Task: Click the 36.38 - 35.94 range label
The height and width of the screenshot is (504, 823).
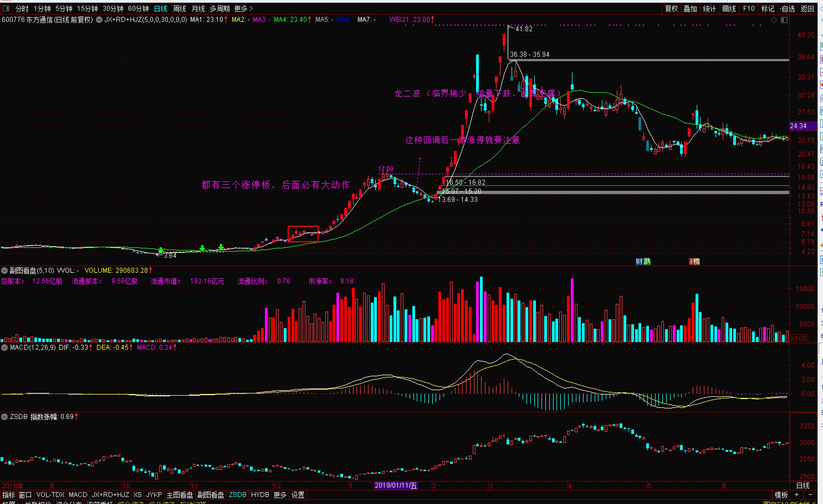Action: point(530,54)
